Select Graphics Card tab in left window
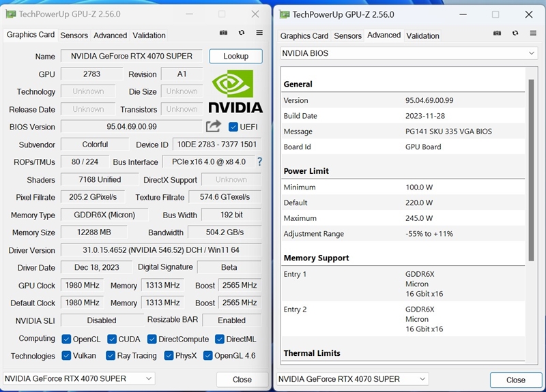 (31, 35)
